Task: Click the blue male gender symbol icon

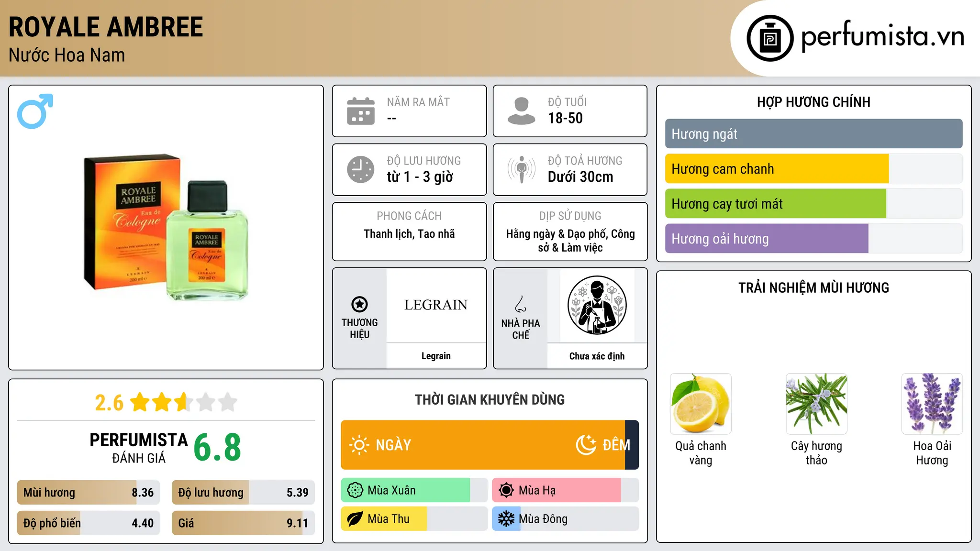Action: pos(35,111)
